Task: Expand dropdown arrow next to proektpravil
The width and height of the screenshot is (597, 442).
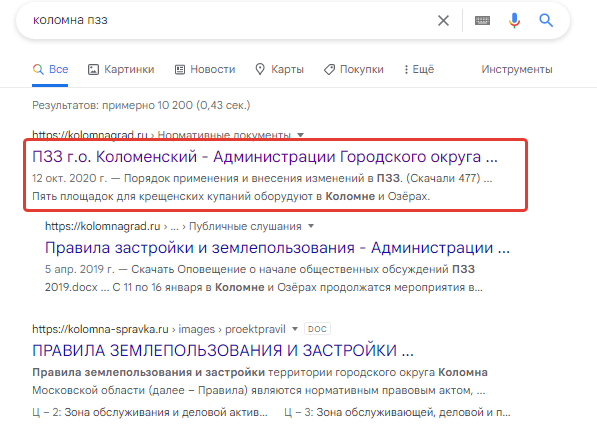Action: [295, 329]
